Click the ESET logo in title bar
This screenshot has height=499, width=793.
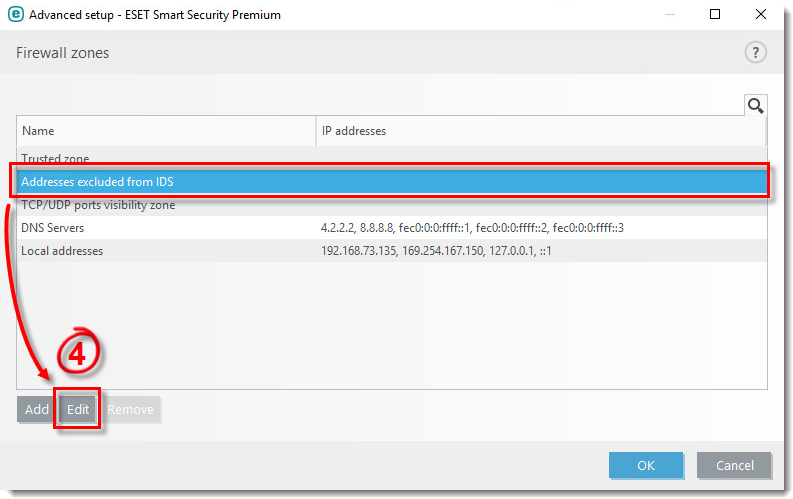15,15
